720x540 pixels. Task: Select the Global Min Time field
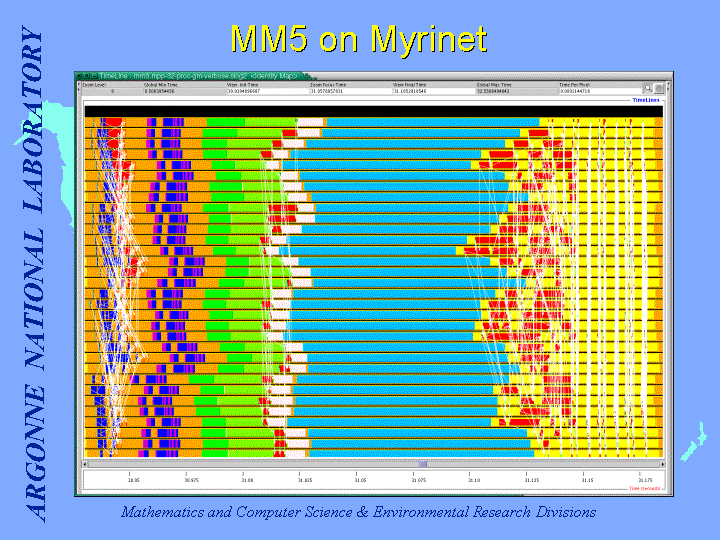(184, 91)
